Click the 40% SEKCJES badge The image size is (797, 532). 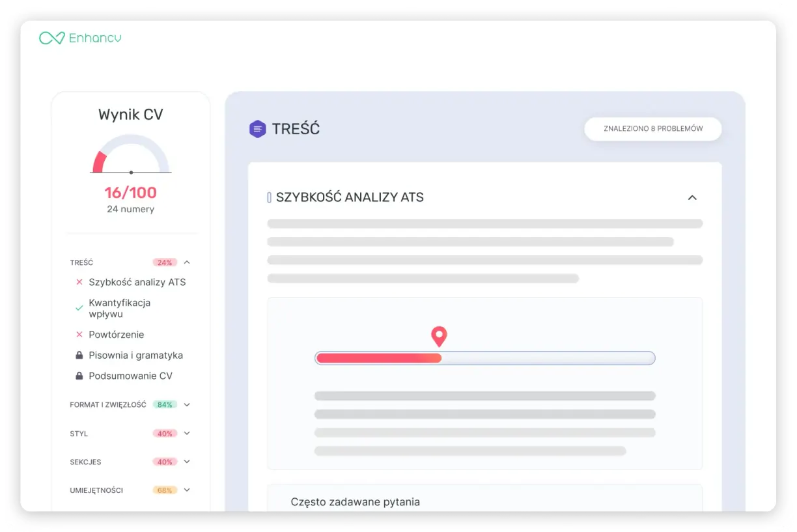(165, 462)
